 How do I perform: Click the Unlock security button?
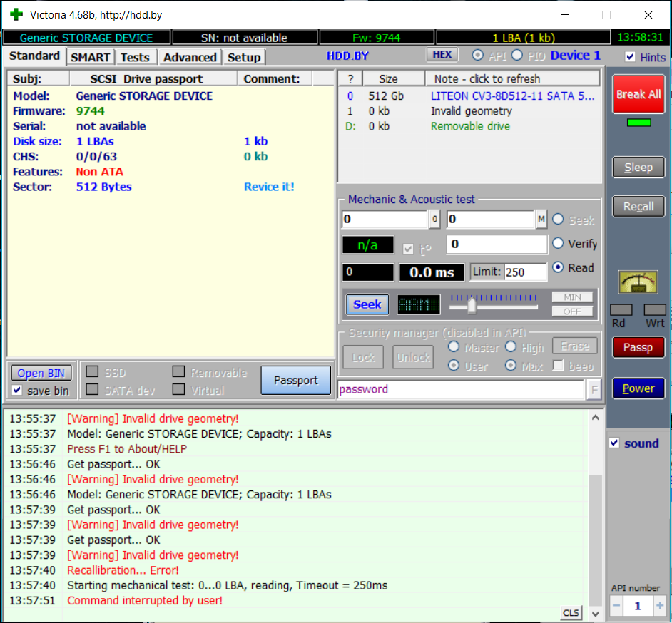(x=413, y=357)
